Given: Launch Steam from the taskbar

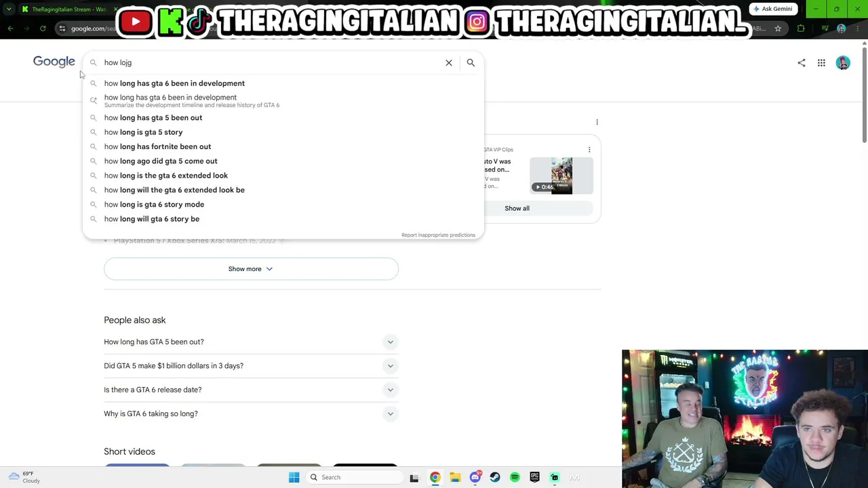Looking at the screenshot, I should [495, 477].
